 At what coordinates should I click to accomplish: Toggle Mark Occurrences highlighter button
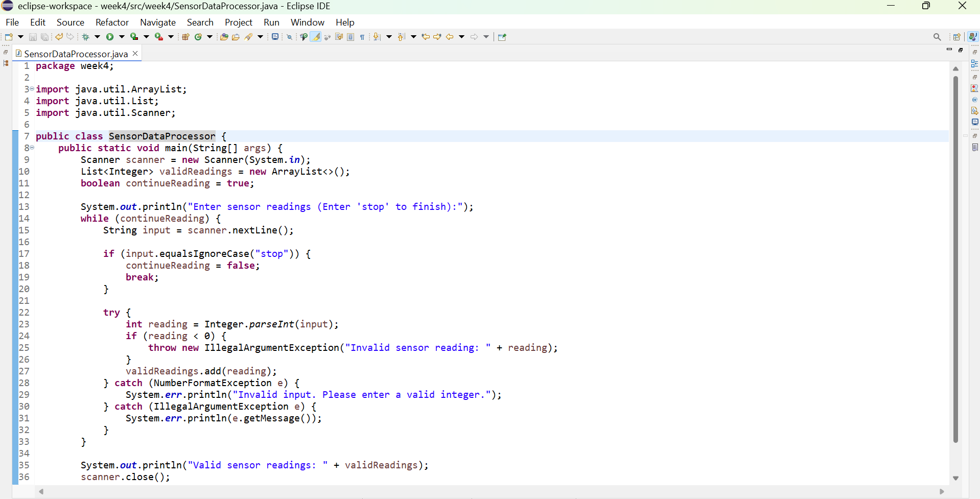pyautogui.click(x=316, y=37)
